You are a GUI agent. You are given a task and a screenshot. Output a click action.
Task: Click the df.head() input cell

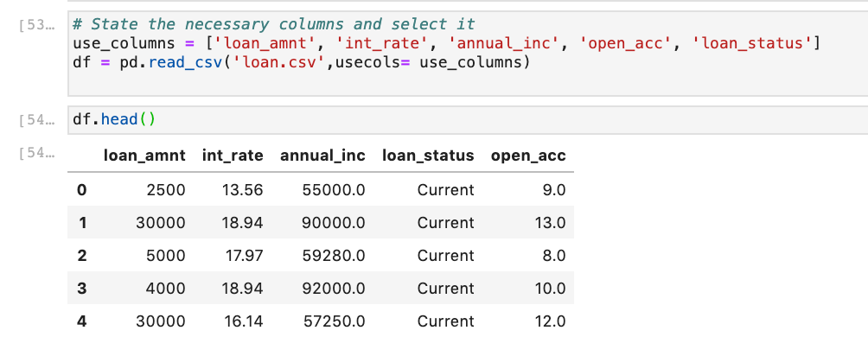[x=468, y=119]
